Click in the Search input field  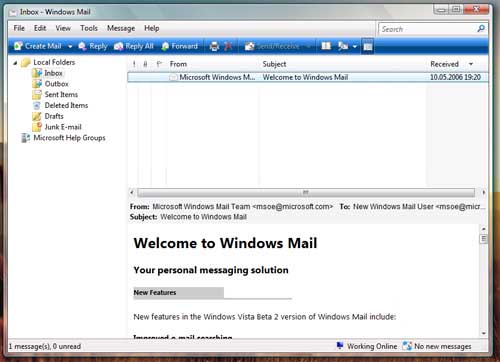(428, 29)
